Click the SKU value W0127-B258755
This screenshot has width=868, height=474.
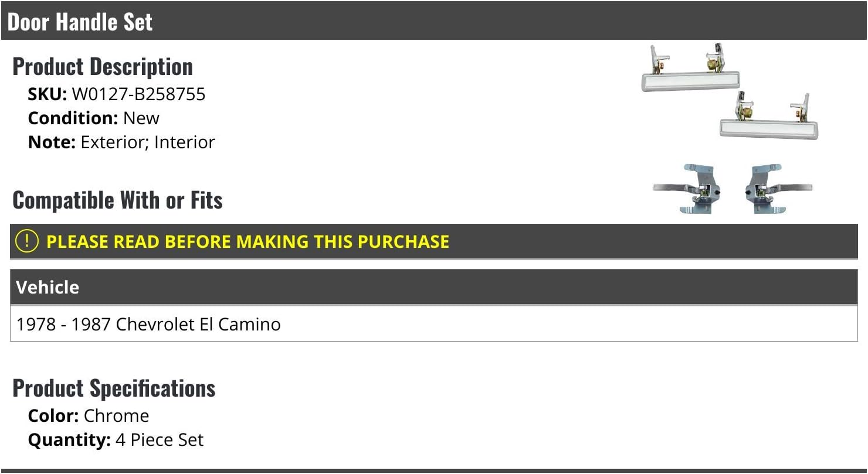(x=138, y=94)
